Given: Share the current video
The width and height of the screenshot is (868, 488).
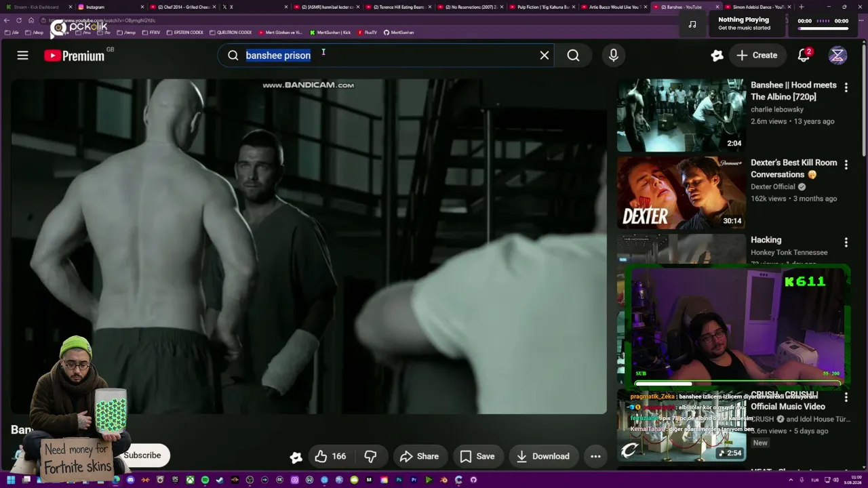Looking at the screenshot, I should point(419,456).
